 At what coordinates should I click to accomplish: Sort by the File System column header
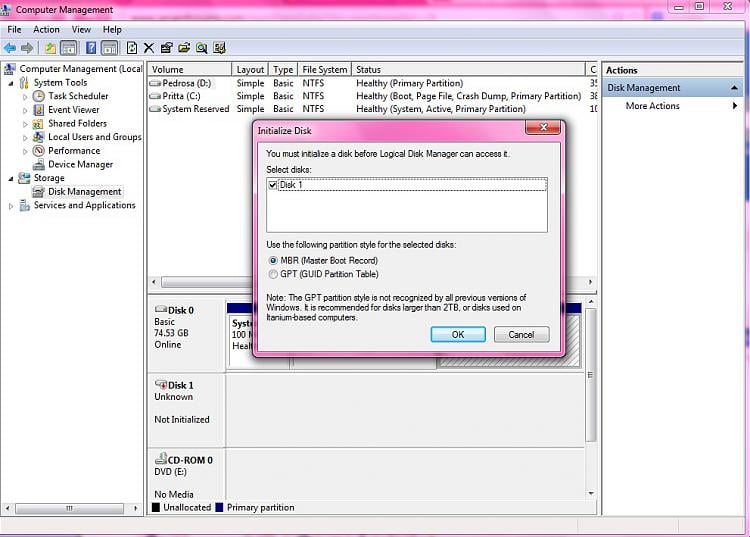point(324,69)
